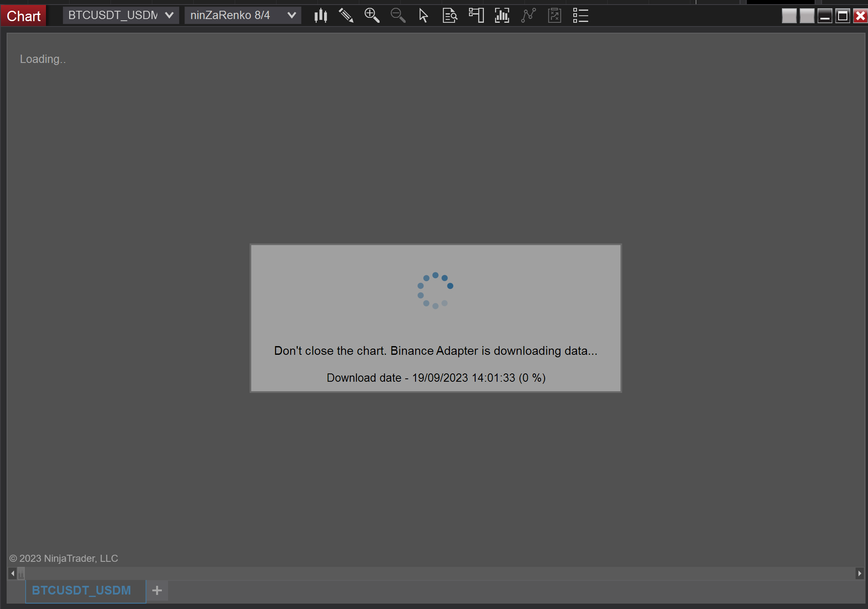
Task: Open the drawing tools pencil menu
Action: pos(346,15)
